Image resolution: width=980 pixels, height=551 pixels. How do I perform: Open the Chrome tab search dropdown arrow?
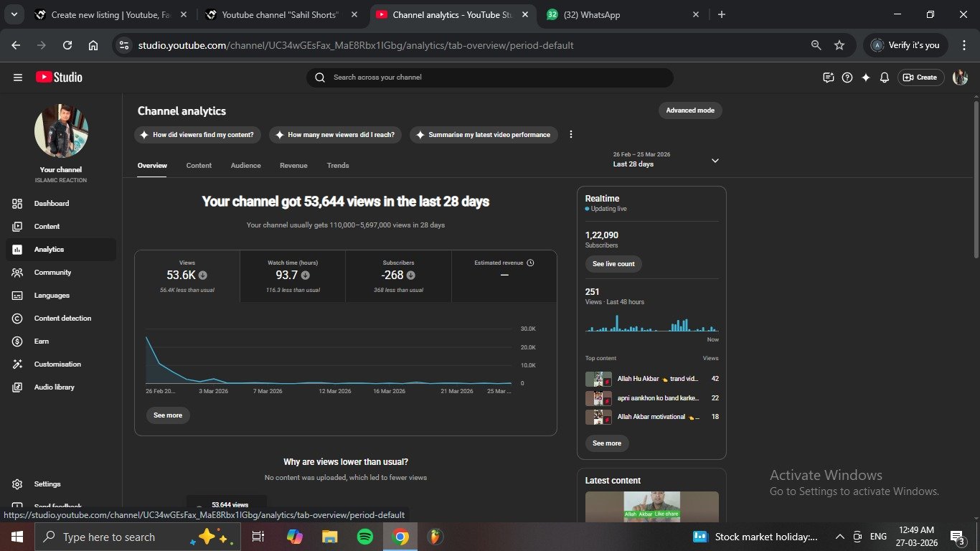tap(14, 14)
